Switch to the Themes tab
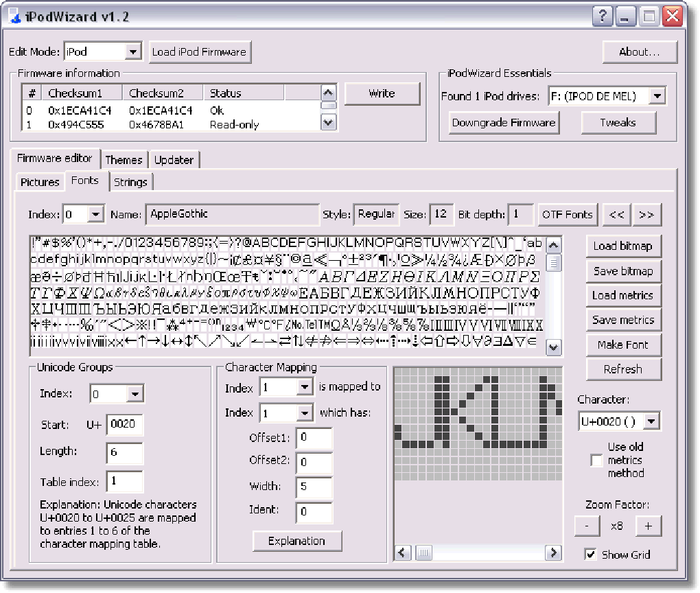Viewport: 700px width, 593px height. pos(124,160)
